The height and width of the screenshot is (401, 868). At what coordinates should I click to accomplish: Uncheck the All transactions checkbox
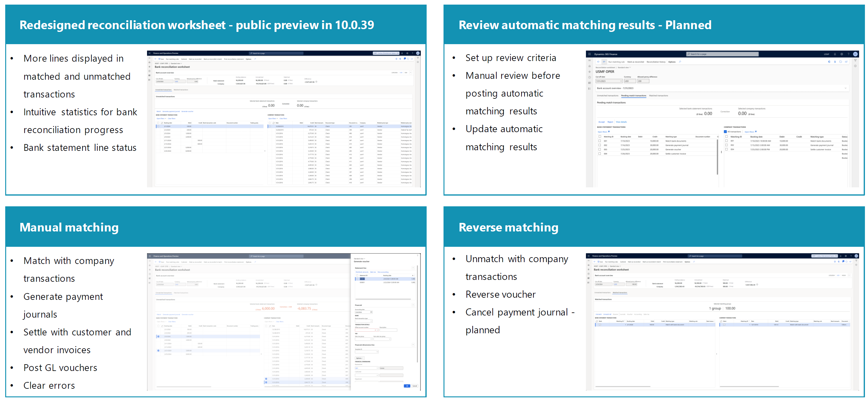(725, 132)
